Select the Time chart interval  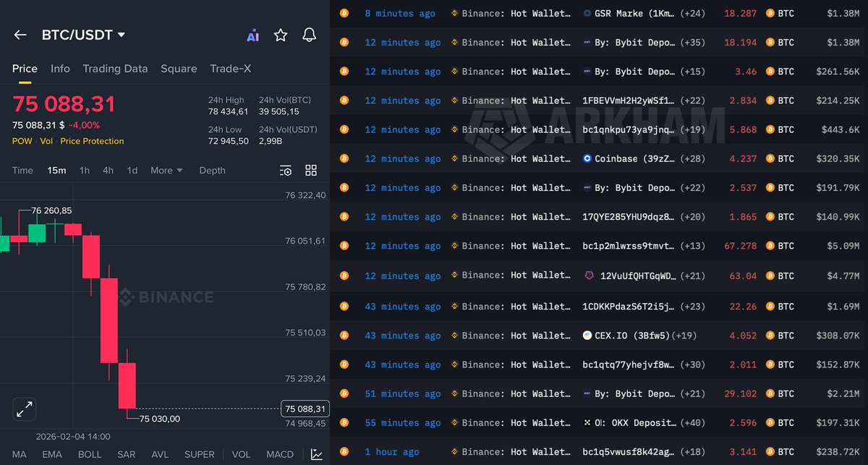tap(22, 171)
